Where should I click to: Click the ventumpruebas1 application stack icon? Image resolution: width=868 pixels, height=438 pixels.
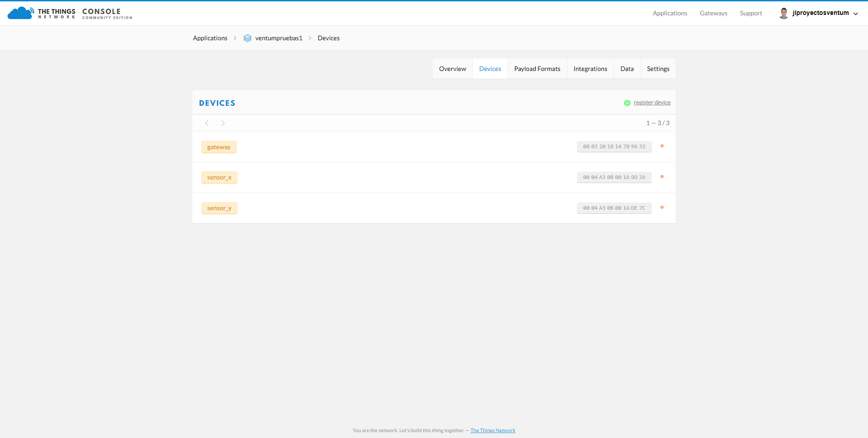coord(247,38)
